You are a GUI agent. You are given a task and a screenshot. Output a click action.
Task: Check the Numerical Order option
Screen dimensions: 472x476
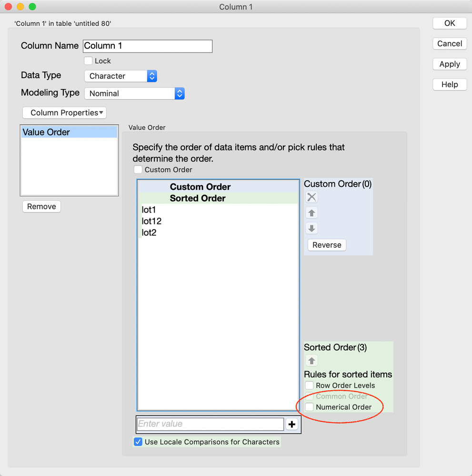pos(309,407)
